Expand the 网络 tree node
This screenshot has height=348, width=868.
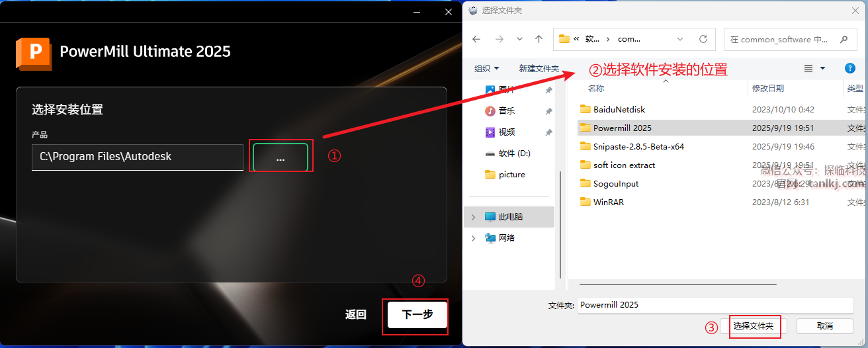click(x=474, y=238)
